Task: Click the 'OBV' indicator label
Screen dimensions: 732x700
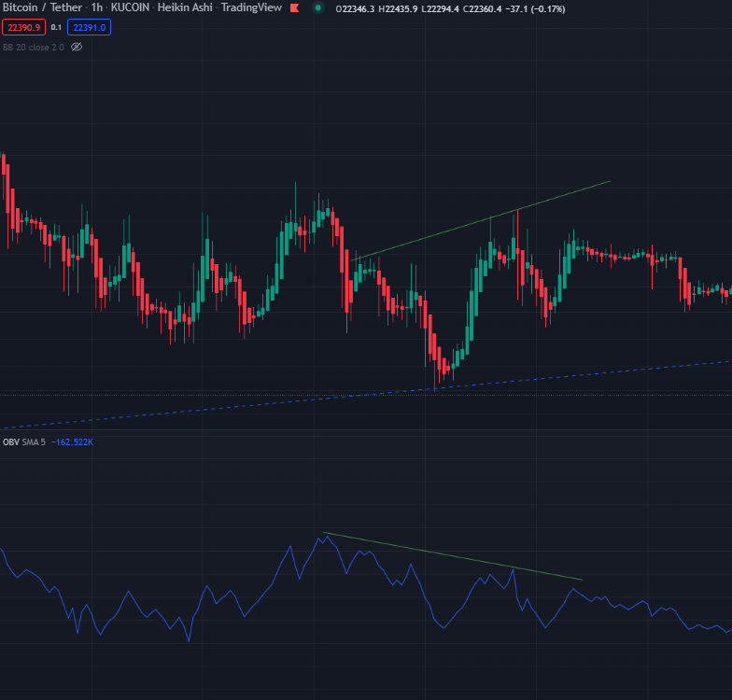Action: (11, 442)
